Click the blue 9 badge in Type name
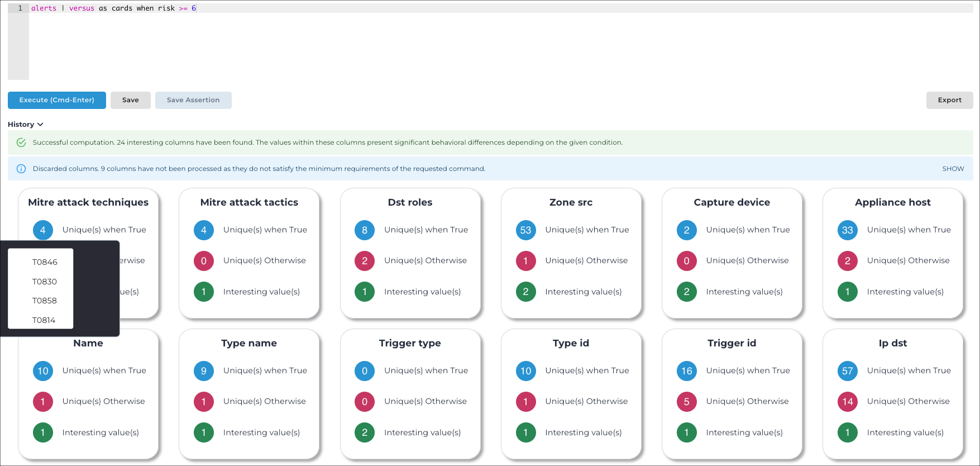Screen dimensions: 980x466 click(x=204, y=371)
